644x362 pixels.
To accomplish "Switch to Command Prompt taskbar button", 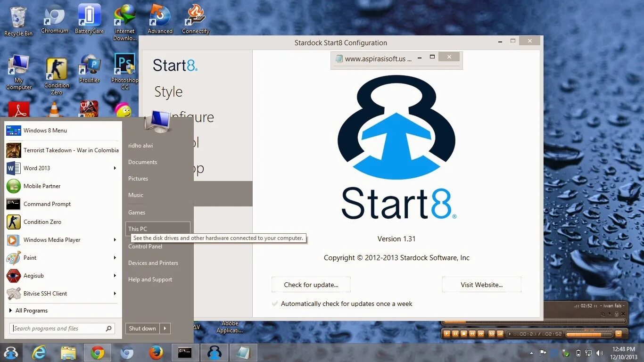I will pos(185,353).
